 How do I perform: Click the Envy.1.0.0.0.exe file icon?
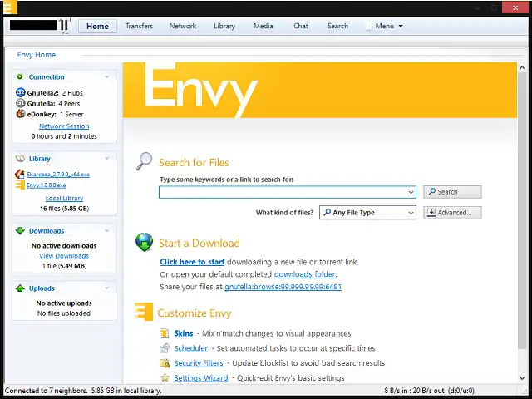point(20,185)
